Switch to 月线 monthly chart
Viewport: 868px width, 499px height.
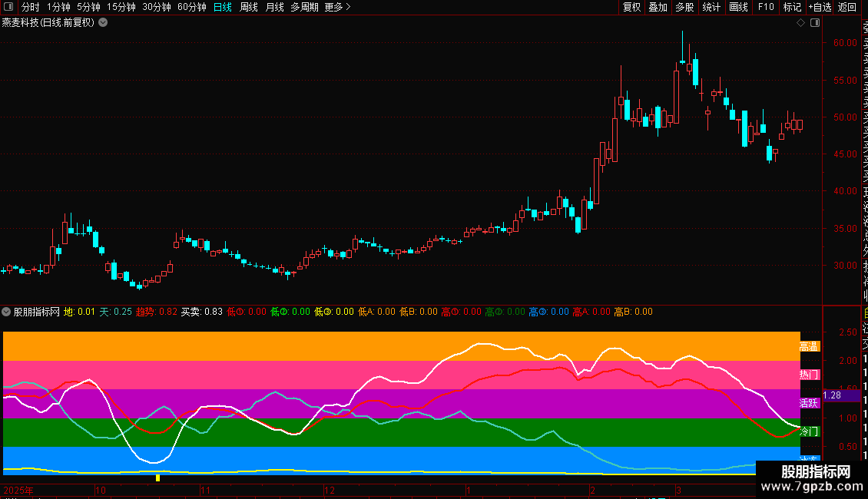point(274,7)
